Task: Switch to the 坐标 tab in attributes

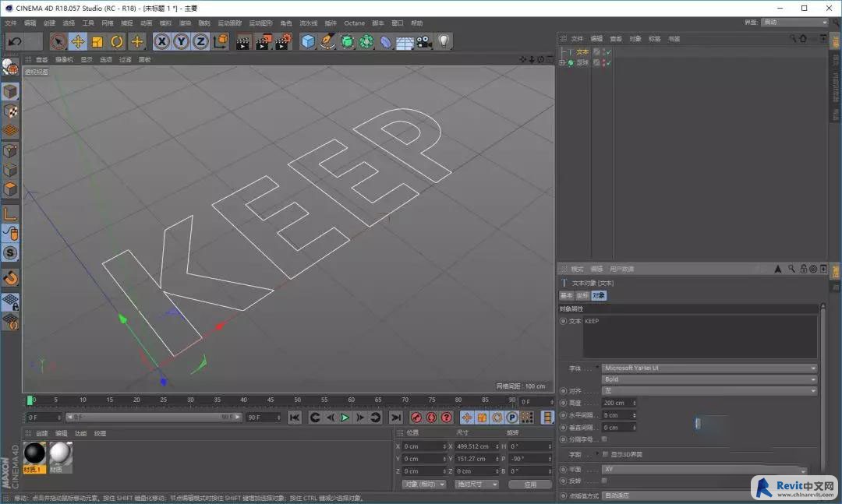Action: click(582, 296)
